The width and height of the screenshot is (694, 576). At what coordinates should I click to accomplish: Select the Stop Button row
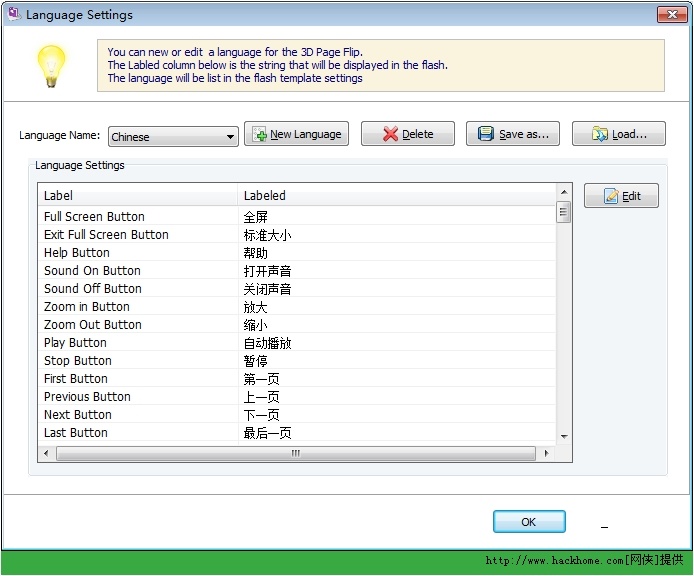pos(297,361)
